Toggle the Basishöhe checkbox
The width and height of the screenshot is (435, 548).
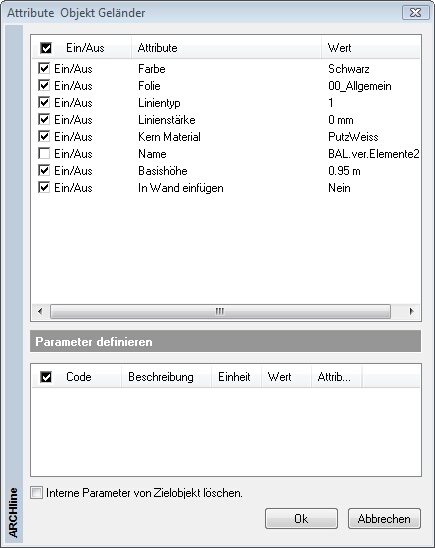point(44,171)
